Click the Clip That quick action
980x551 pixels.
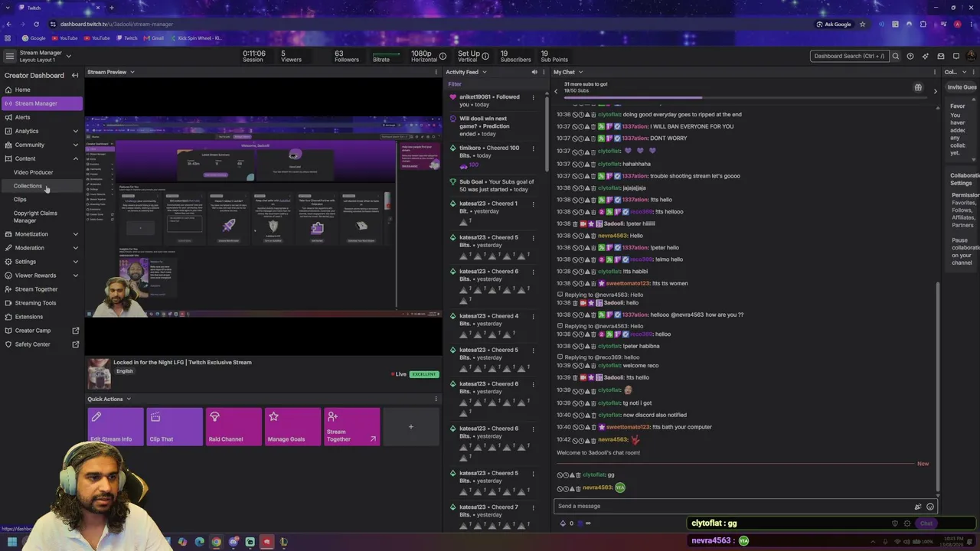(175, 426)
